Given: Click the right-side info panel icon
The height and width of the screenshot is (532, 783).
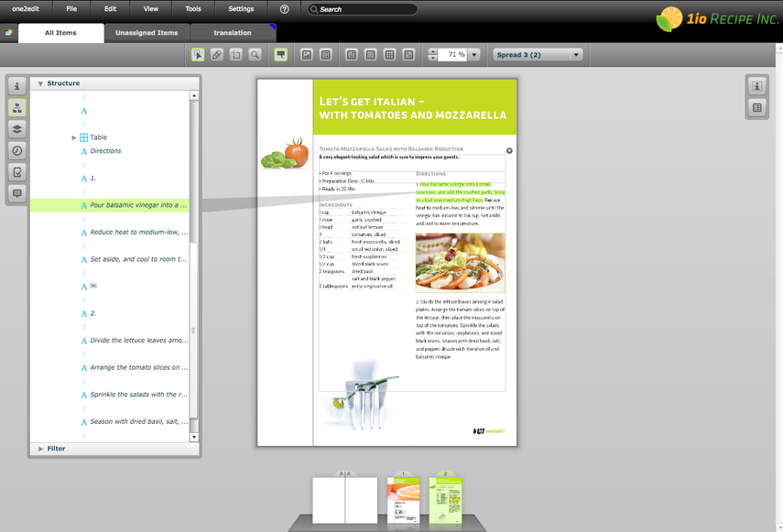Looking at the screenshot, I should tap(757, 86).
